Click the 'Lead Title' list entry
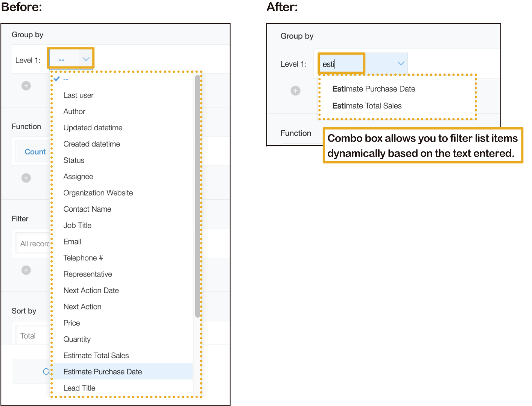Screen dimensions: 532x406 click(79, 388)
